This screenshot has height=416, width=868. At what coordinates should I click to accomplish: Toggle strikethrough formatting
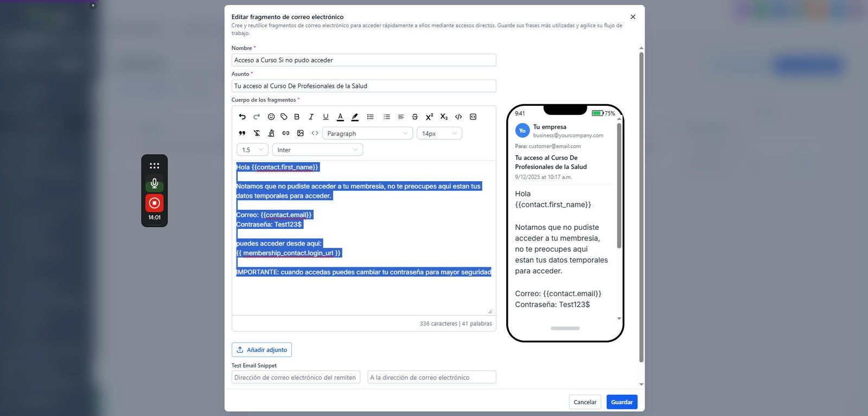coord(415,117)
